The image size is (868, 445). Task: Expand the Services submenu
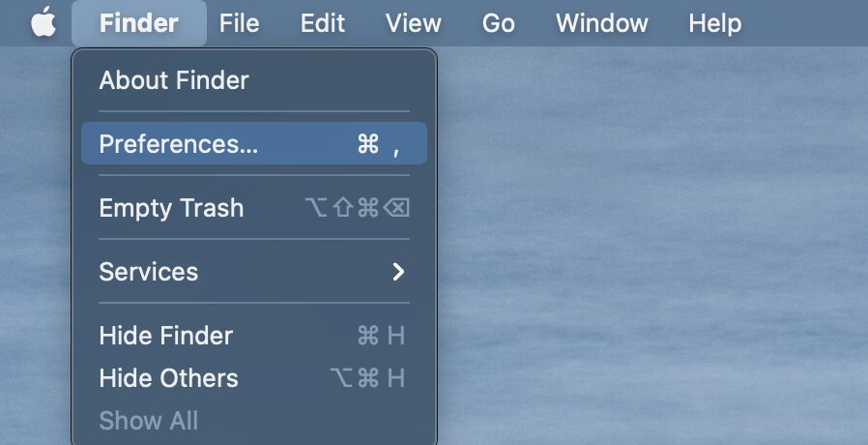point(254,272)
